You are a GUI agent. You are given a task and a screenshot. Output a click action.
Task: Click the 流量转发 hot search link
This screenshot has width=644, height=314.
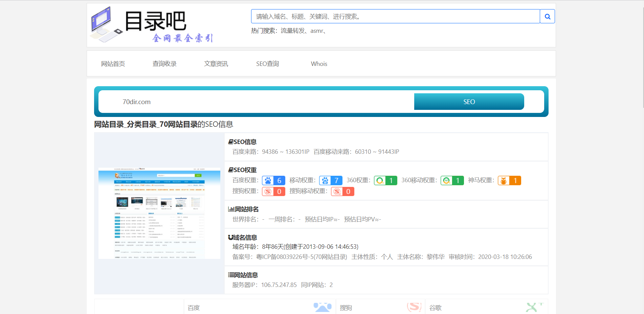click(x=293, y=31)
